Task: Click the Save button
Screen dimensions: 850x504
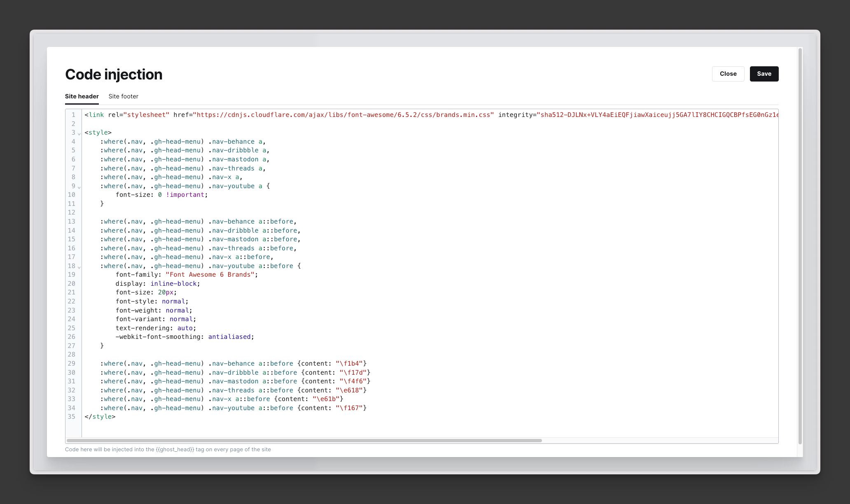Action: point(764,74)
